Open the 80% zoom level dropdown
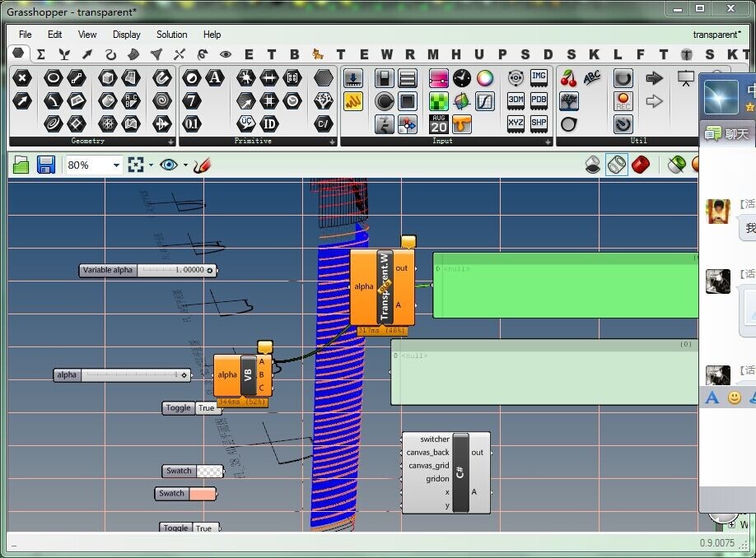Image resolution: width=756 pixels, height=558 pixels. [116, 165]
